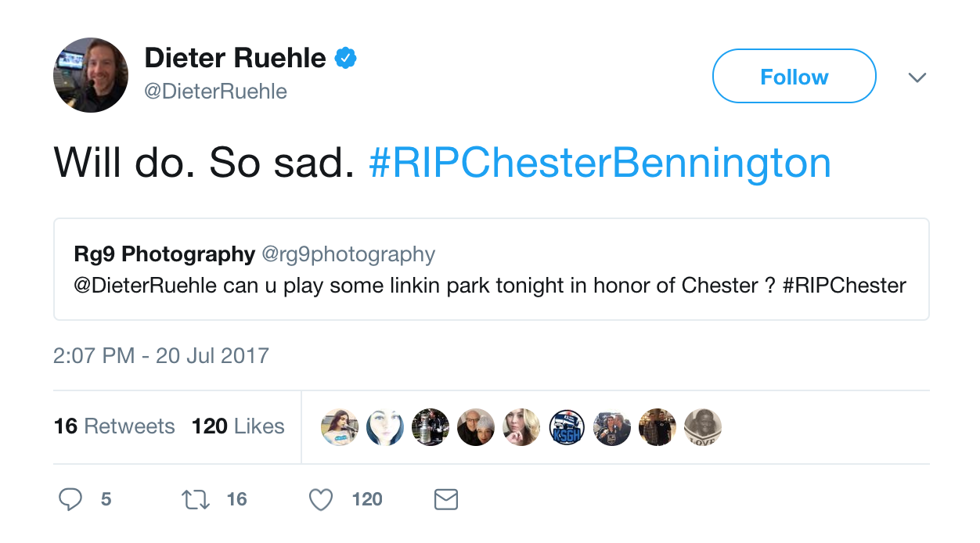980x543 pixels.
Task: Open the third liker avatar showing a trophy
Action: 431,427
